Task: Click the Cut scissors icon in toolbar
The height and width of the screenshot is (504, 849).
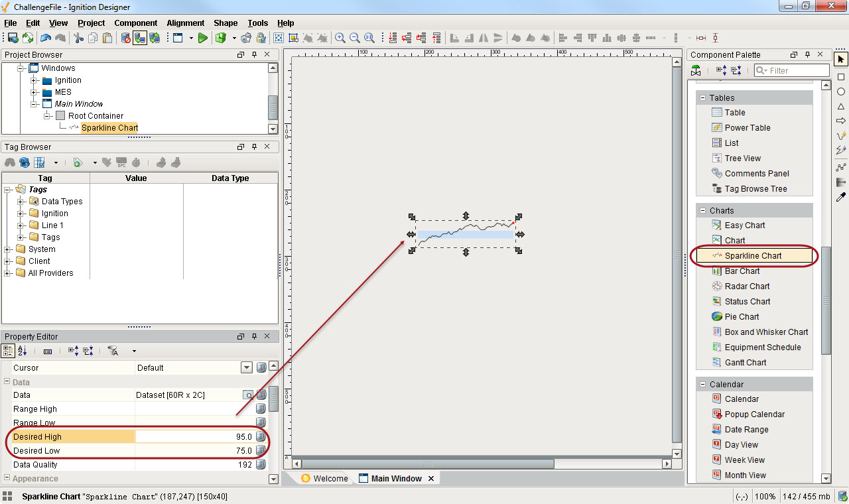Action: pyautogui.click(x=78, y=38)
